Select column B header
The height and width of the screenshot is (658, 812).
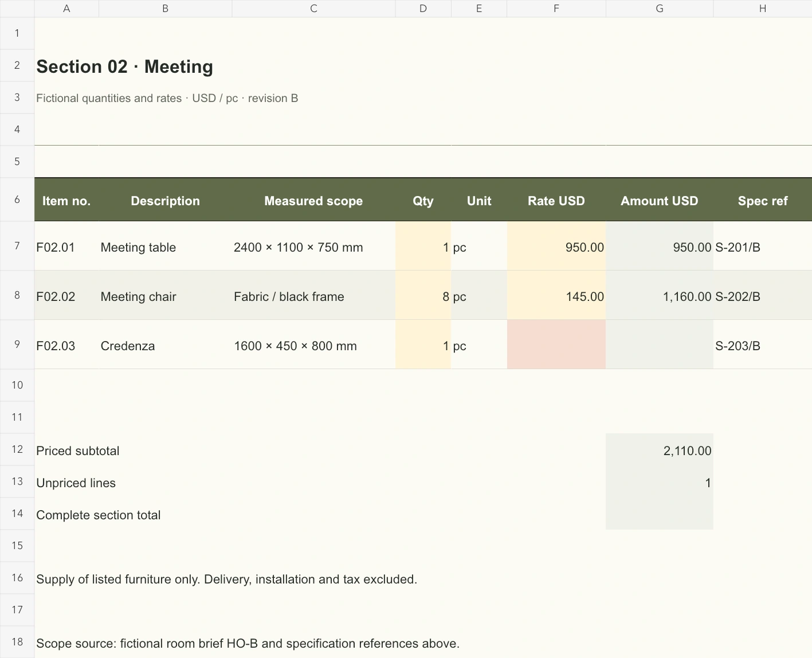tap(165, 9)
